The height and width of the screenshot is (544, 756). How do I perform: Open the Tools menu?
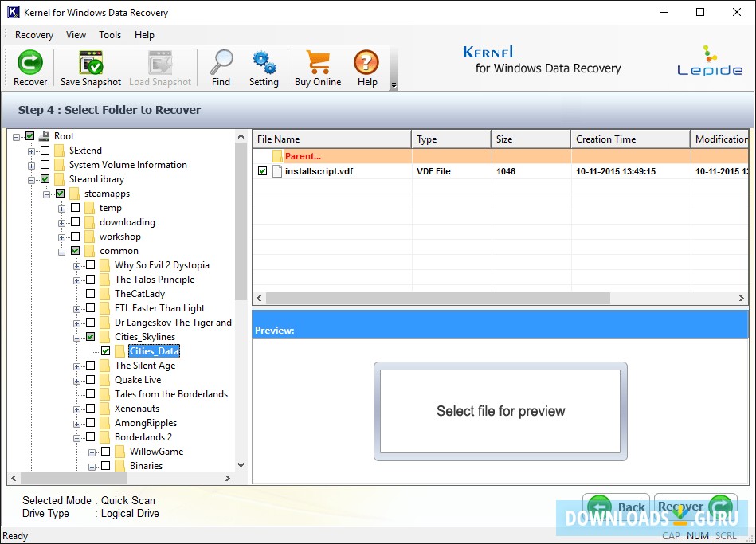[110, 35]
